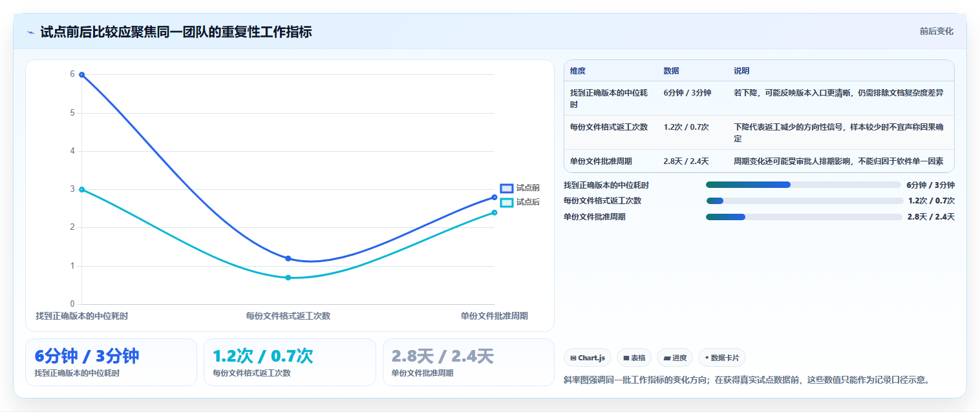Click progress list label 找到正确版本的中位耗时

(x=606, y=185)
